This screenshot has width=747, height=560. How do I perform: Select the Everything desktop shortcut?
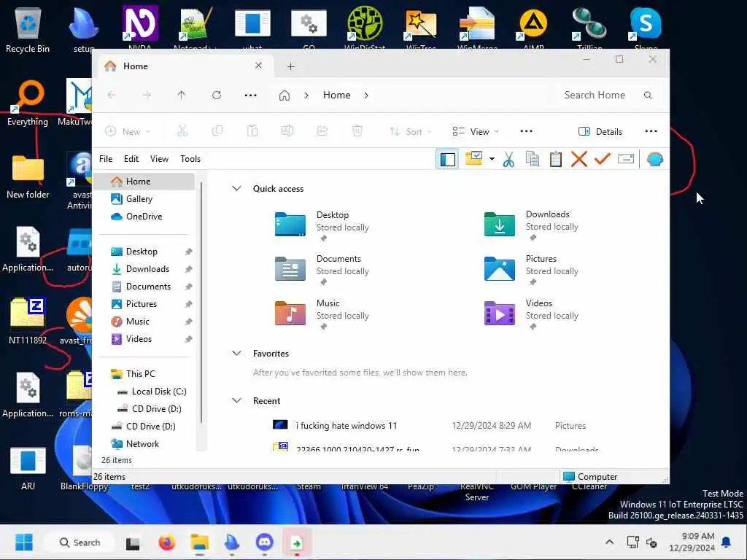pos(28,104)
